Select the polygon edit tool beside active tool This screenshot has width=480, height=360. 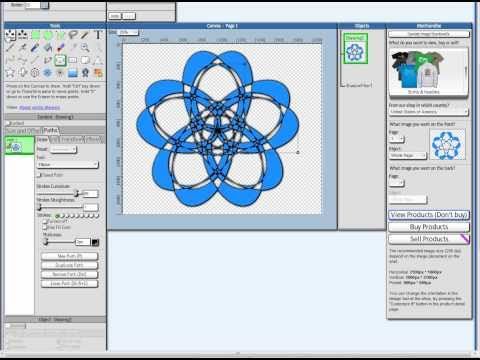pos(48,60)
